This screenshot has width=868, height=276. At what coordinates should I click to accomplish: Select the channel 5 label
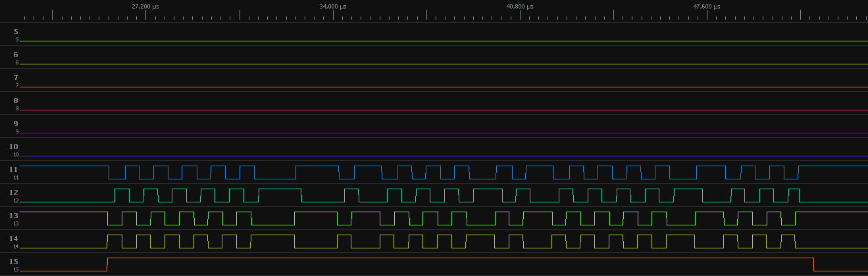point(16,32)
